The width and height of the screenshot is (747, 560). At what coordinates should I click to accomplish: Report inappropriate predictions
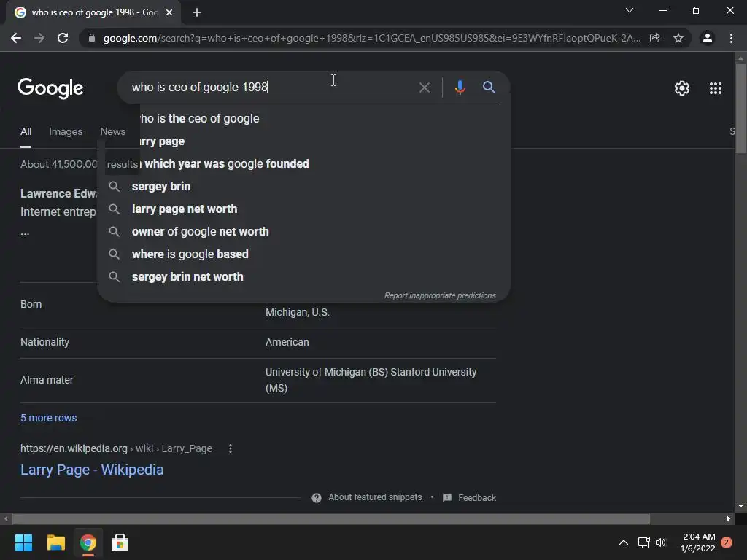(440, 296)
